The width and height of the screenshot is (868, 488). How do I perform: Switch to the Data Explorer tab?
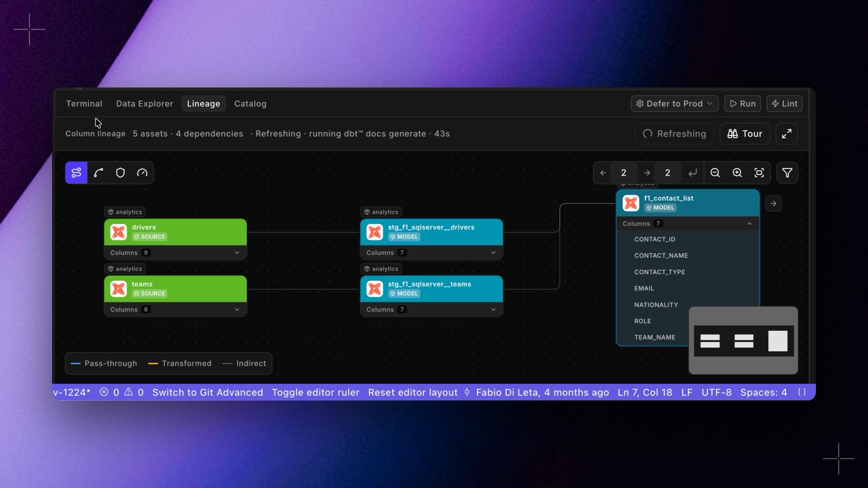144,104
